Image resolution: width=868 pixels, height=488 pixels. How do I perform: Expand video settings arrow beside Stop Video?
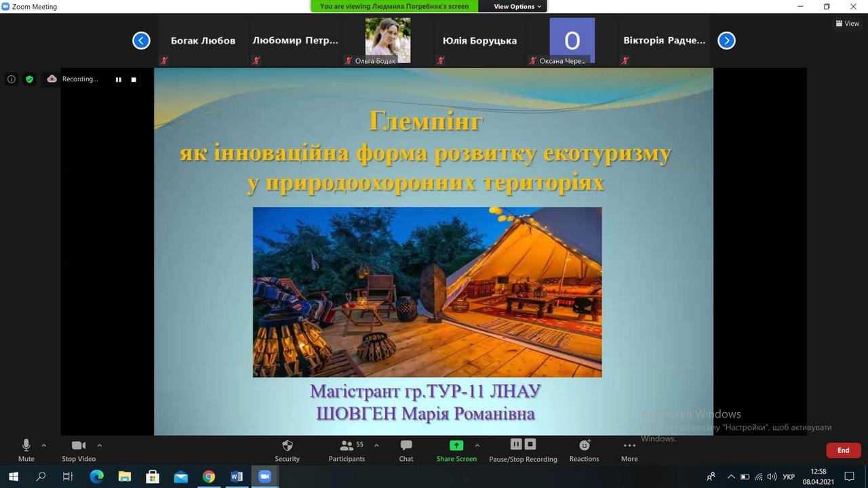coord(100,445)
